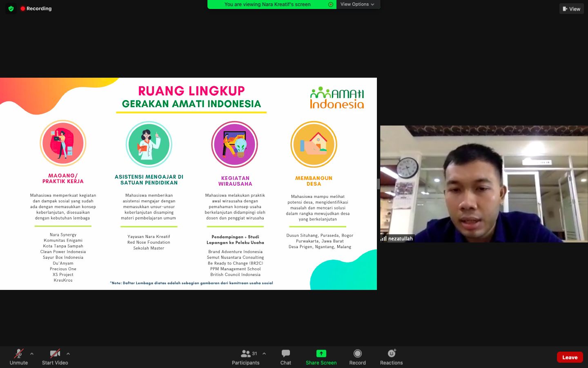Expand the arrow beside the Participants count
This screenshot has width=588, height=368.
(264, 354)
